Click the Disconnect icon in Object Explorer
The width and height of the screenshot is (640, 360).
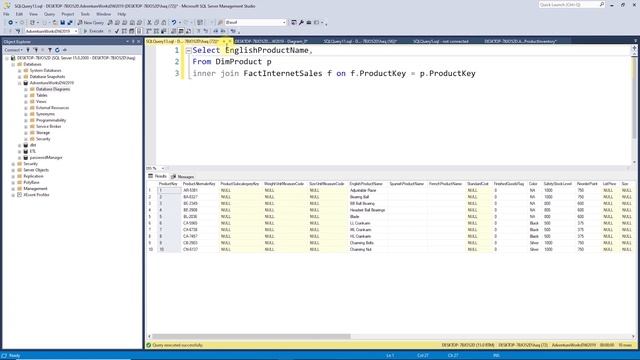tap(36, 50)
